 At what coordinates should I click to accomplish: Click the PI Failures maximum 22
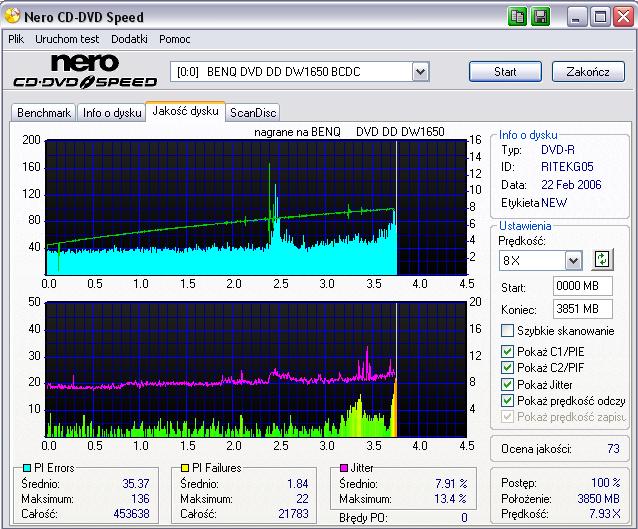[302, 498]
